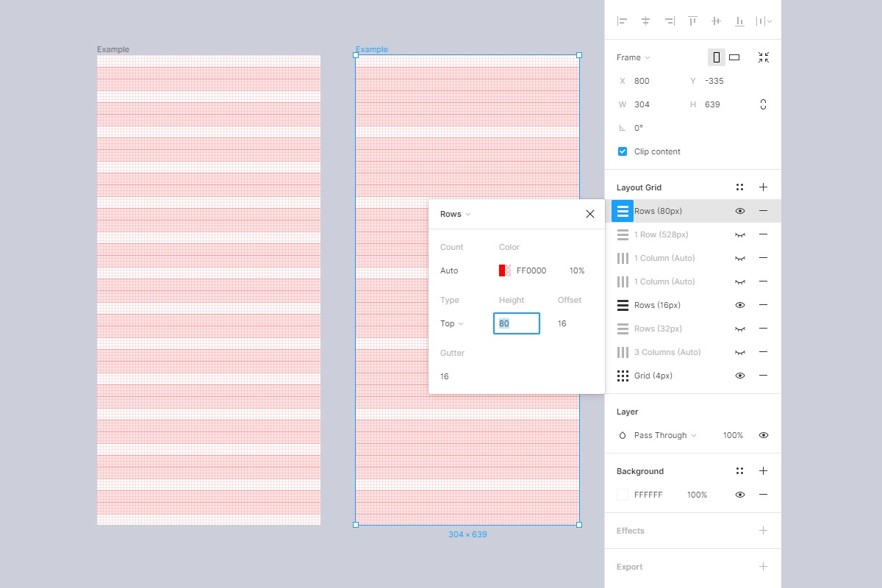Open settings icon for first 1 Column (Auto)
The image size is (882, 588).
coord(623,258)
